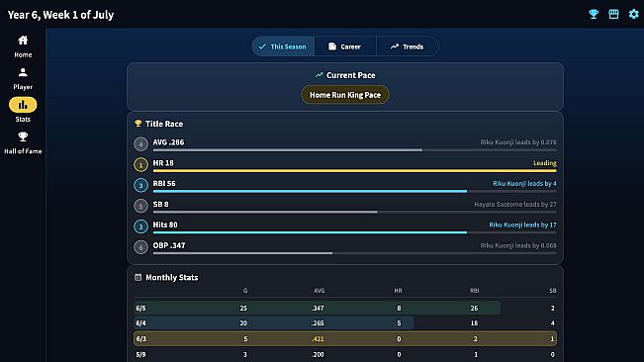This screenshot has width=644, height=362.
Task: Open the Player sidebar icon
Action: 23,72
